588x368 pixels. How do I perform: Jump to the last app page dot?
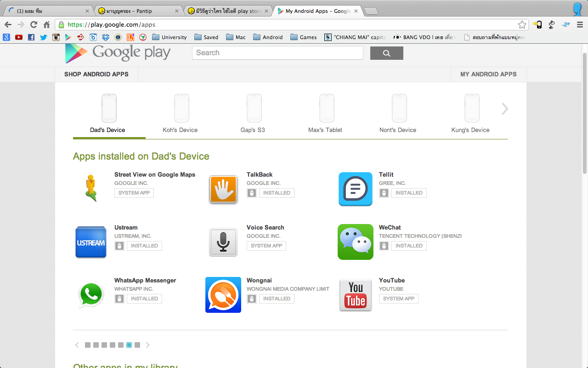click(x=137, y=345)
